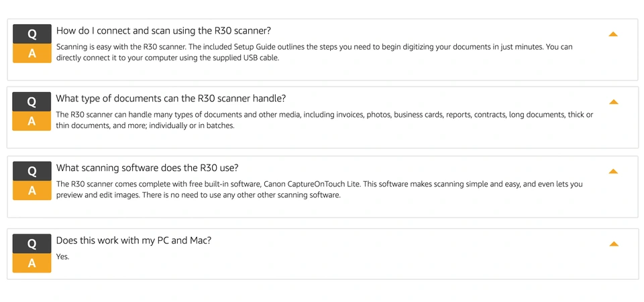The height and width of the screenshot is (302, 644).
Task: Collapse the scanning software question arrow
Action: pyautogui.click(x=613, y=171)
